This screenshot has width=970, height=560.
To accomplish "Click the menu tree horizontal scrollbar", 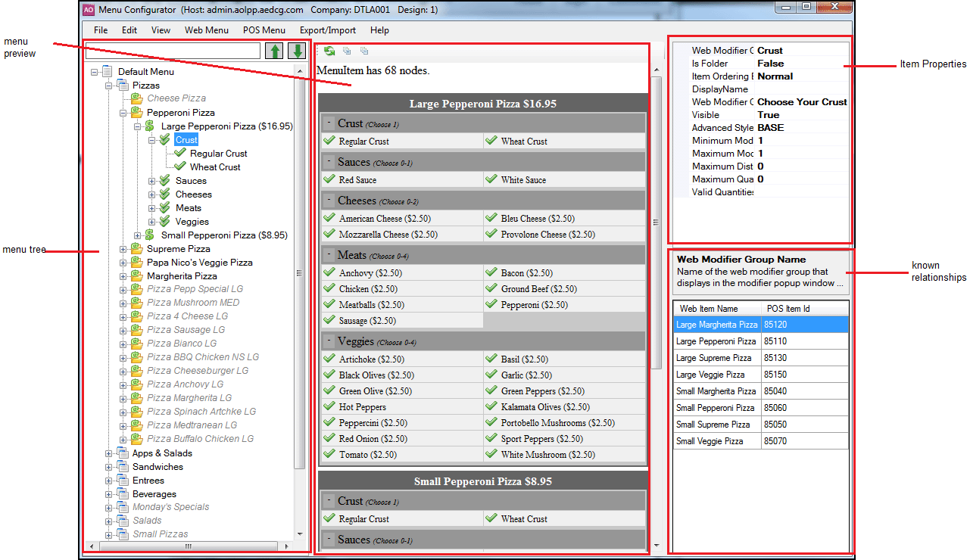I will click(x=188, y=546).
